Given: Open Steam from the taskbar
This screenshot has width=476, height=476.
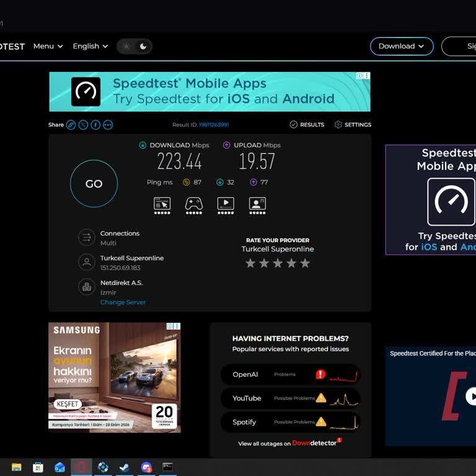Looking at the screenshot, I should pyautogui.click(x=125, y=467).
